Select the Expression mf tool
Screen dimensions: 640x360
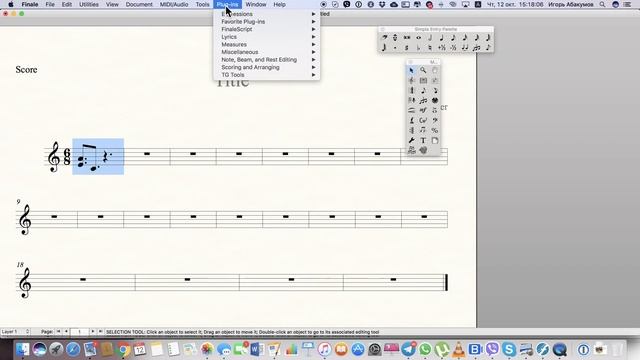tap(423, 110)
